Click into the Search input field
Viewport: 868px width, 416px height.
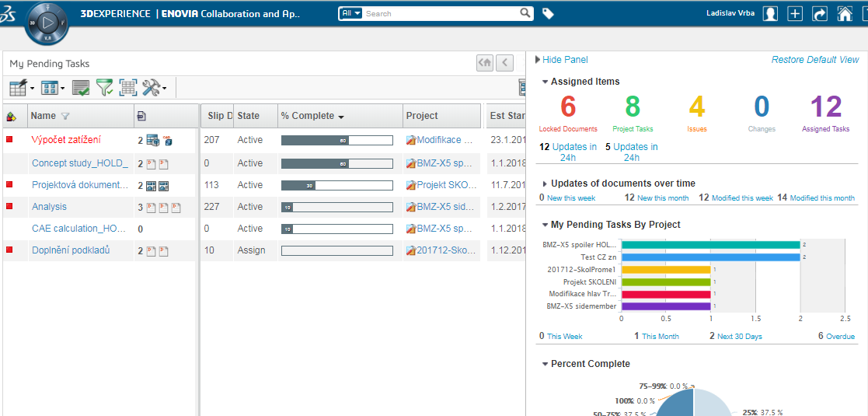441,13
